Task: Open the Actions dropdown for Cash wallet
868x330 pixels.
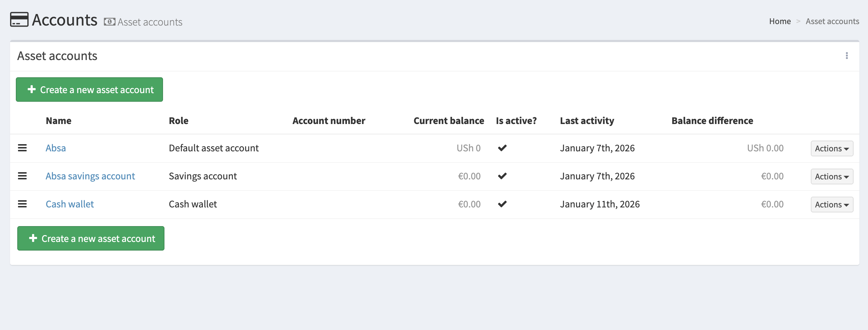Action: click(832, 204)
